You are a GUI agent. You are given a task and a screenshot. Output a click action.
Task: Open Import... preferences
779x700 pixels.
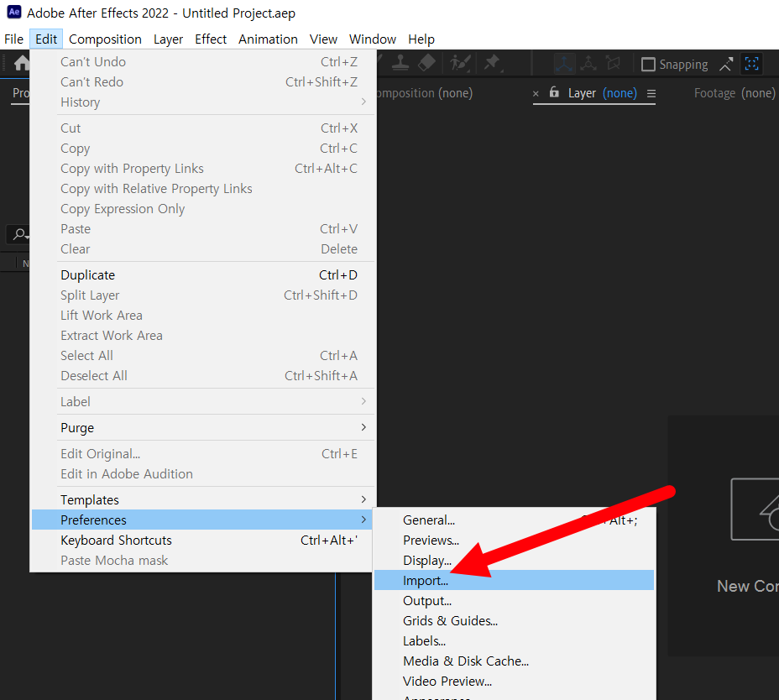click(x=514, y=580)
